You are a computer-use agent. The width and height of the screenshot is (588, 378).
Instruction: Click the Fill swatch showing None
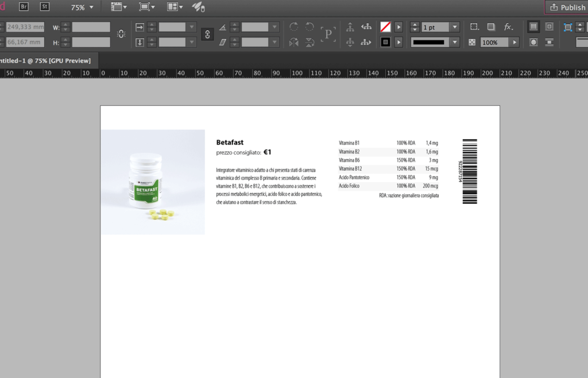tap(385, 27)
